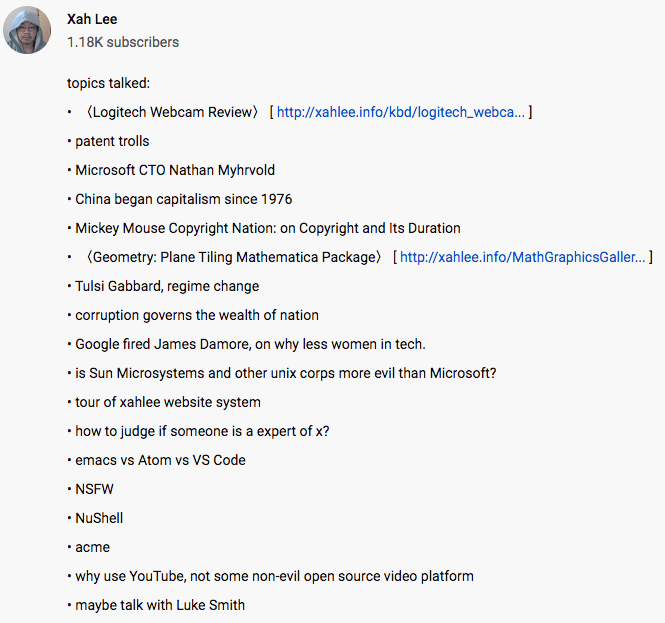Image resolution: width=665 pixels, height=623 pixels.
Task: Select the 'Microsoft CTO Nathan Myhrvold' line
Action: tap(171, 170)
